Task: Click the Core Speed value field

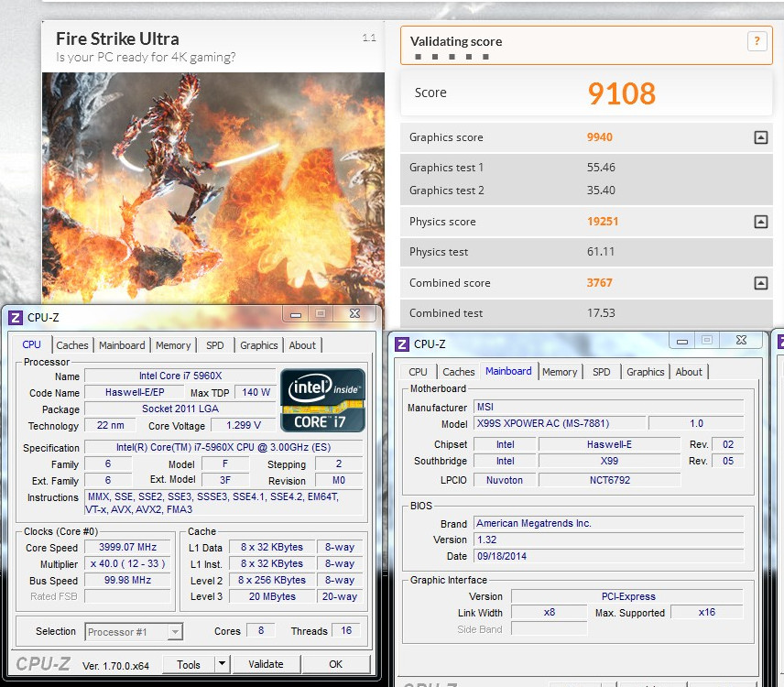Action: (x=128, y=547)
